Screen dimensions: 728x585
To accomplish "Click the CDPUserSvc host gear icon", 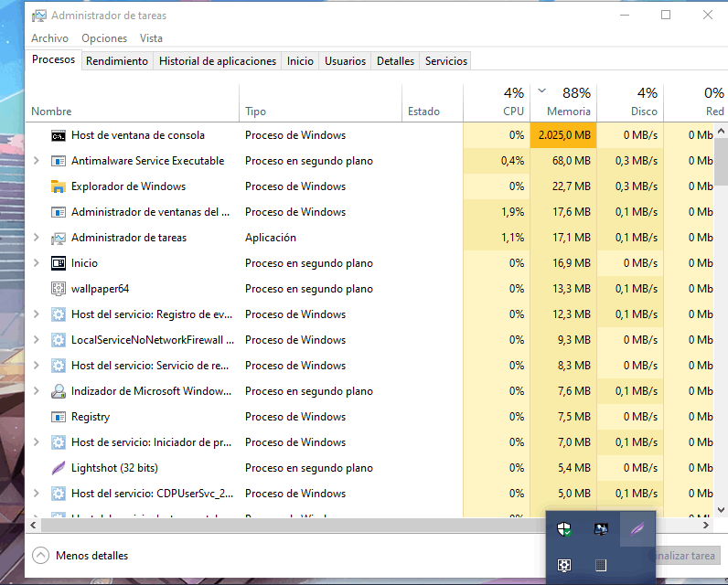I will click(x=58, y=494).
